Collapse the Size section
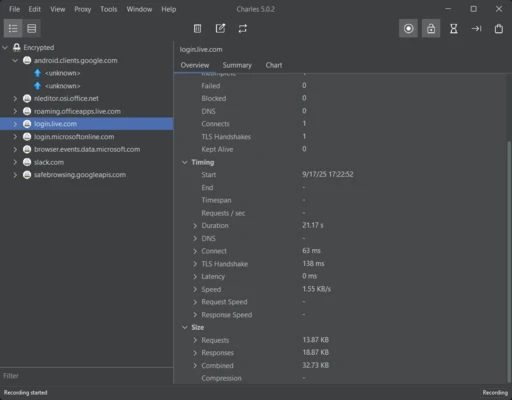This screenshot has height=400, width=512. point(185,327)
